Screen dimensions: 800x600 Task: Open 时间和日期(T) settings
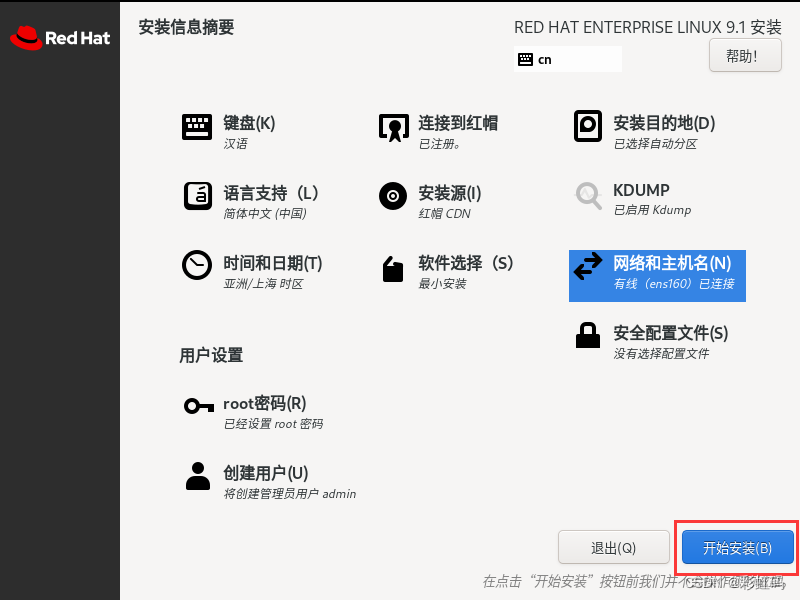tap(272, 263)
